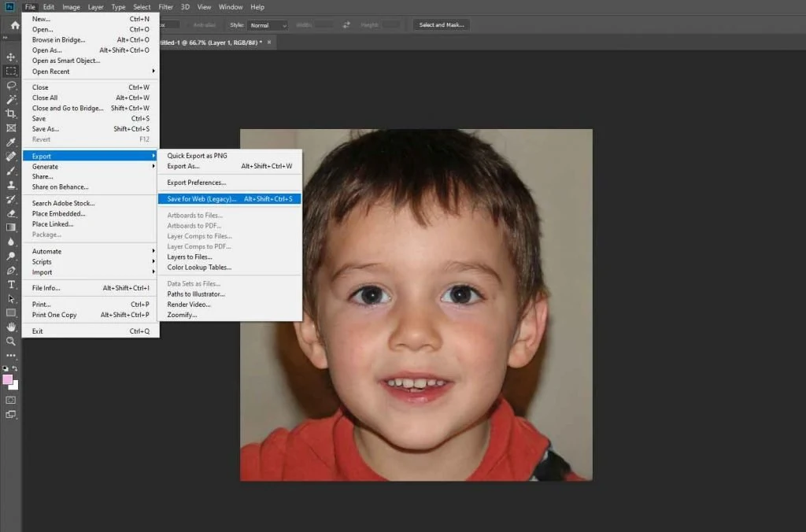806x532 pixels.
Task: Select the Dodge tool
Action: pyautogui.click(x=11, y=256)
